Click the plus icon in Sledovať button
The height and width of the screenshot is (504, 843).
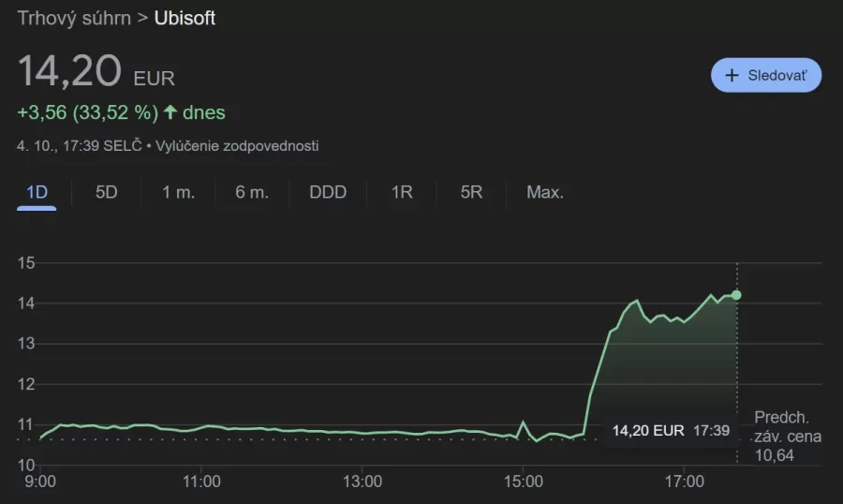pyautogui.click(x=732, y=75)
